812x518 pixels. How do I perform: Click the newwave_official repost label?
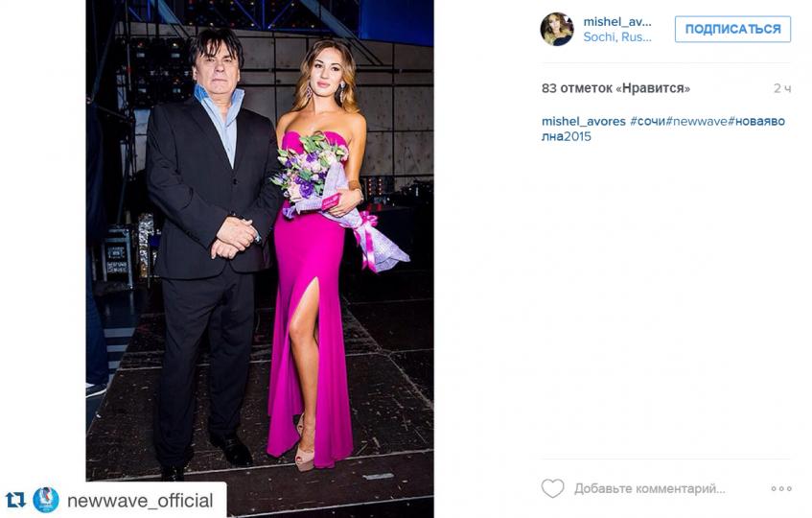140,501
